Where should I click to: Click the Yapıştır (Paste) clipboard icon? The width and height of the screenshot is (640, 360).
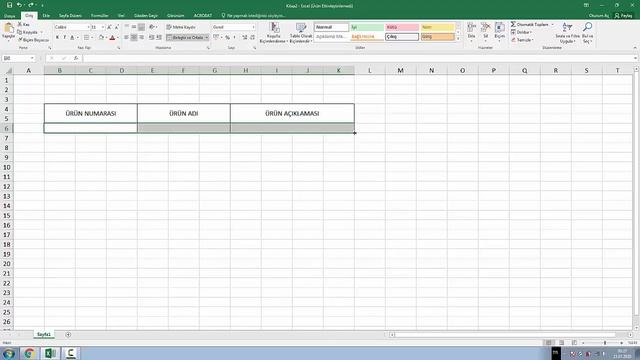pyautogui.click(x=8, y=29)
